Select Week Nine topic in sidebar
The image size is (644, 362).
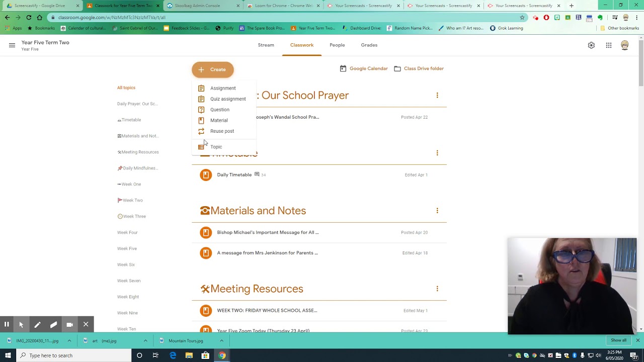click(x=127, y=313)
